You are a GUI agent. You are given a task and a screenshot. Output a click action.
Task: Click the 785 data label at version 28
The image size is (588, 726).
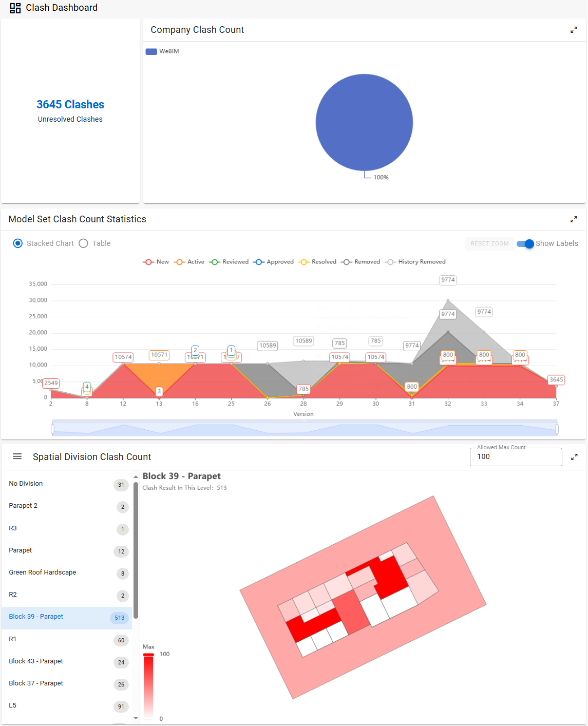pos(304,389)
